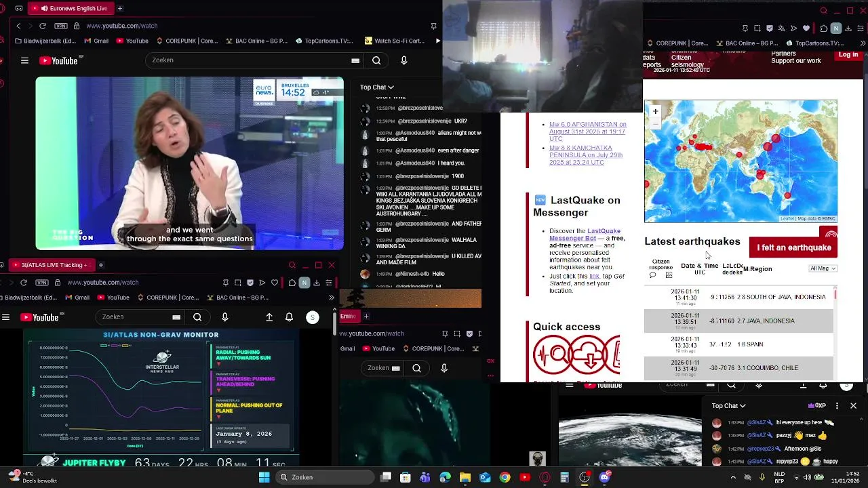Zoom in on the earthquake map

tap(655, 111)
